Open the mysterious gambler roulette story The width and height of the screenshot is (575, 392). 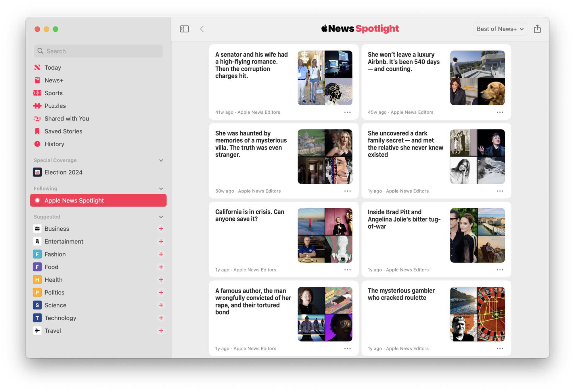pos(401,294)
